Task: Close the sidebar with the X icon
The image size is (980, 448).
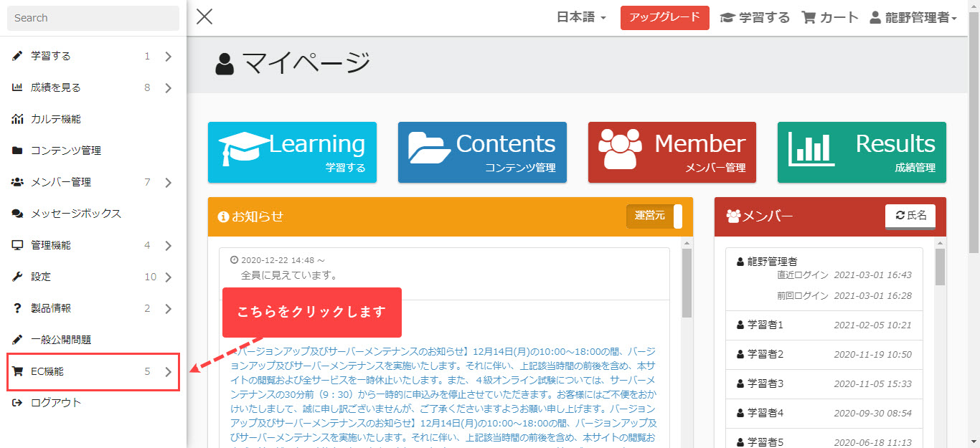Action: coord(204,17)
